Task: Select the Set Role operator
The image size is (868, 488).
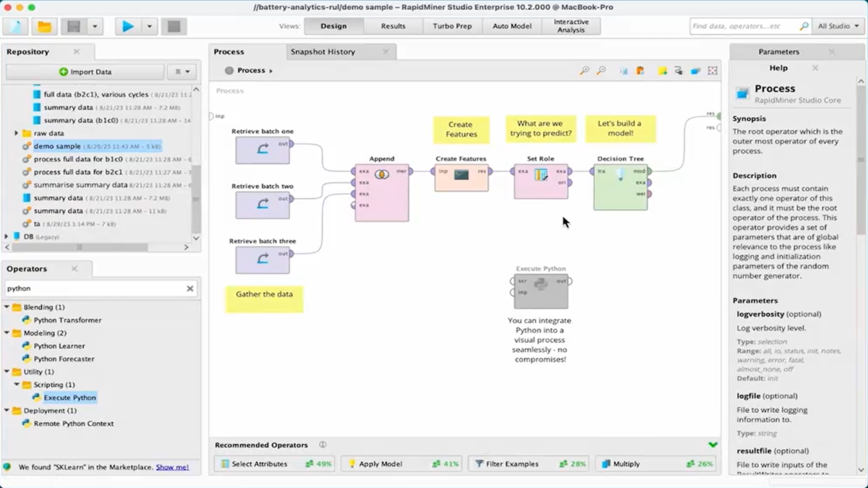Action: [541, 181]
